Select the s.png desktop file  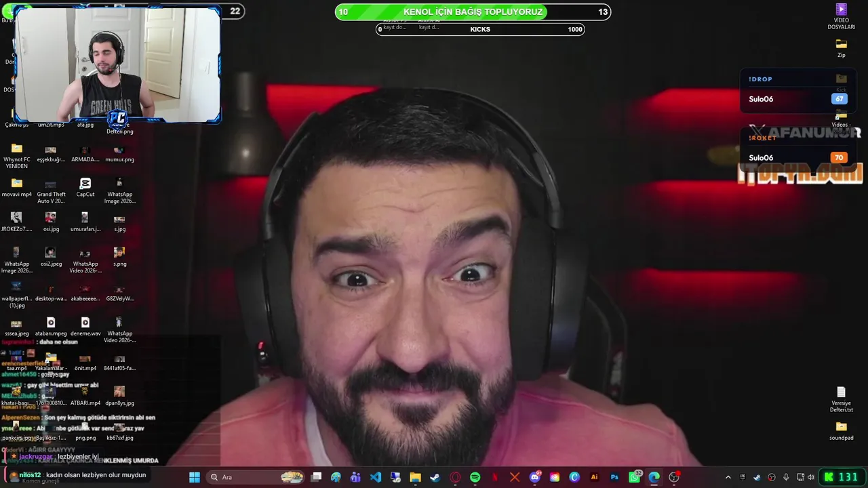(119, 257)
